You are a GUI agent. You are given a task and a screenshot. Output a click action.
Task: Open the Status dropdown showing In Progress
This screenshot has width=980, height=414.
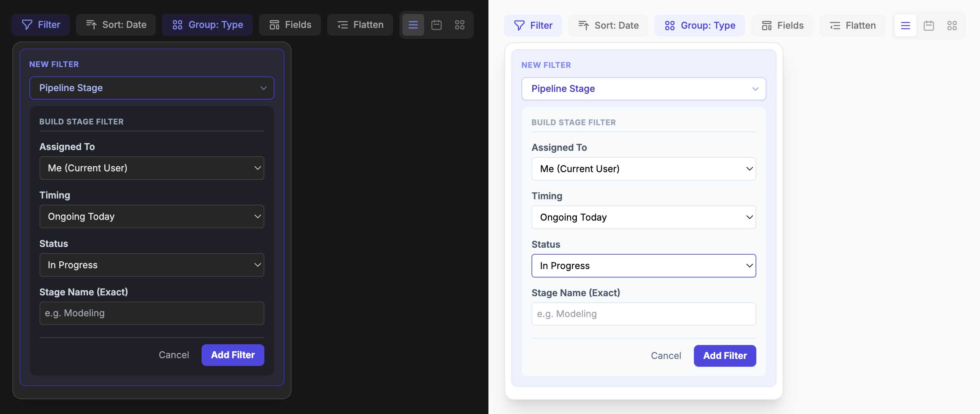[152, 265]
